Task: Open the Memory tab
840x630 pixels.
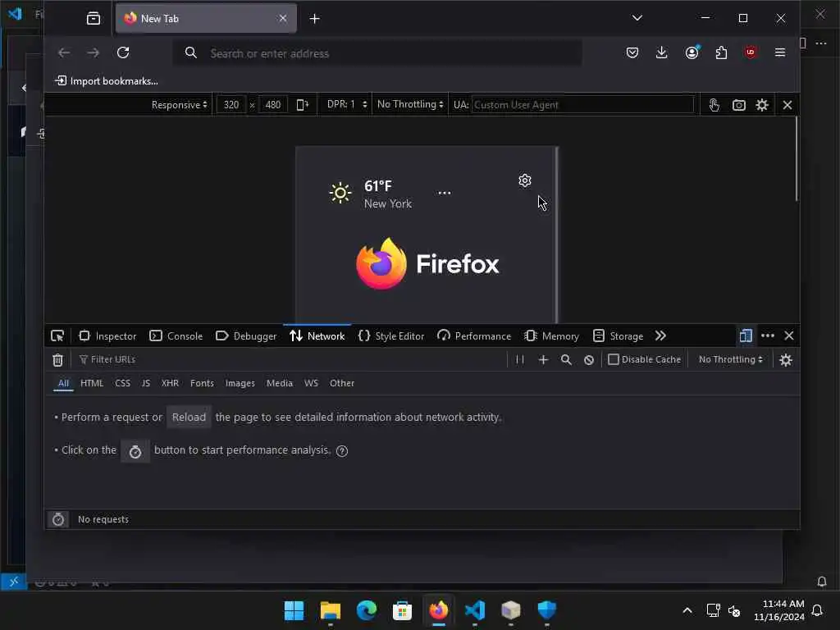Action: pyautogui.click(x=552, y=336)
